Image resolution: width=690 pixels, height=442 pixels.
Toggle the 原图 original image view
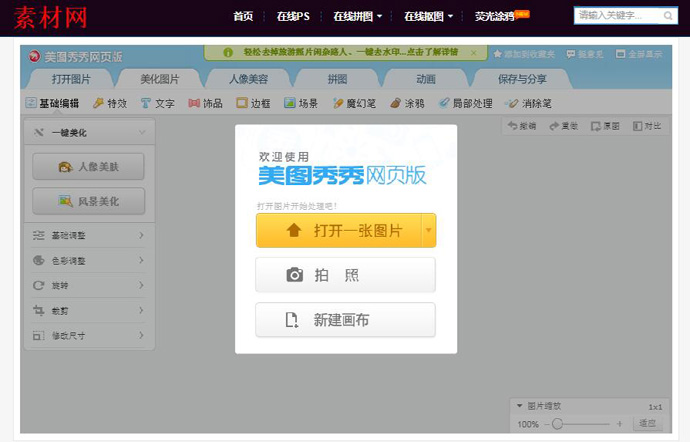605,126
